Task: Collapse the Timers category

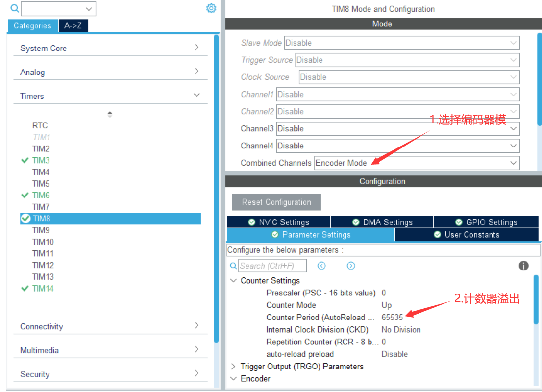Action: (x=110, y=96)
